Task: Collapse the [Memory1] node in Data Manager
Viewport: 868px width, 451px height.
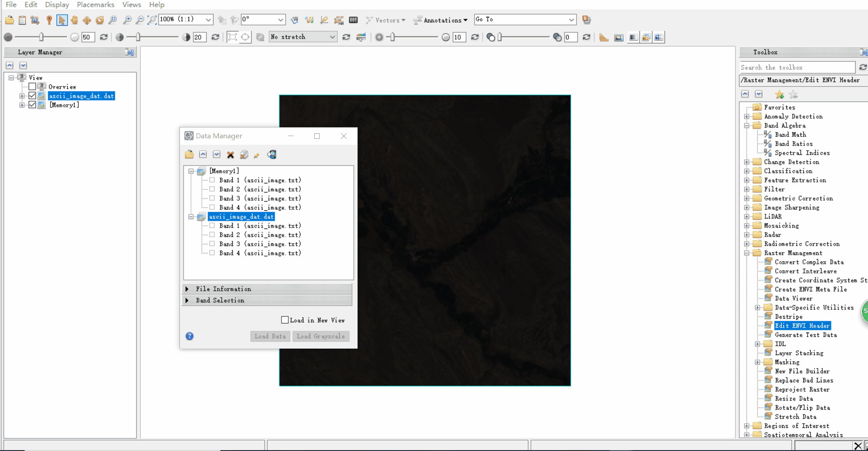Action: [191, 171]
